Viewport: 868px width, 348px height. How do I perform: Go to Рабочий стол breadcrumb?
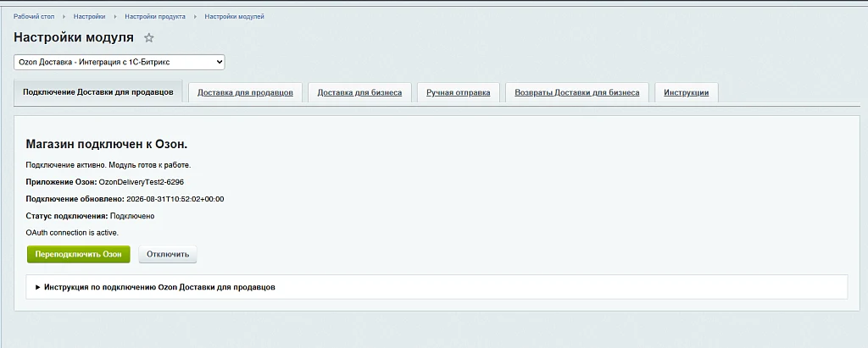click(34, 17)
